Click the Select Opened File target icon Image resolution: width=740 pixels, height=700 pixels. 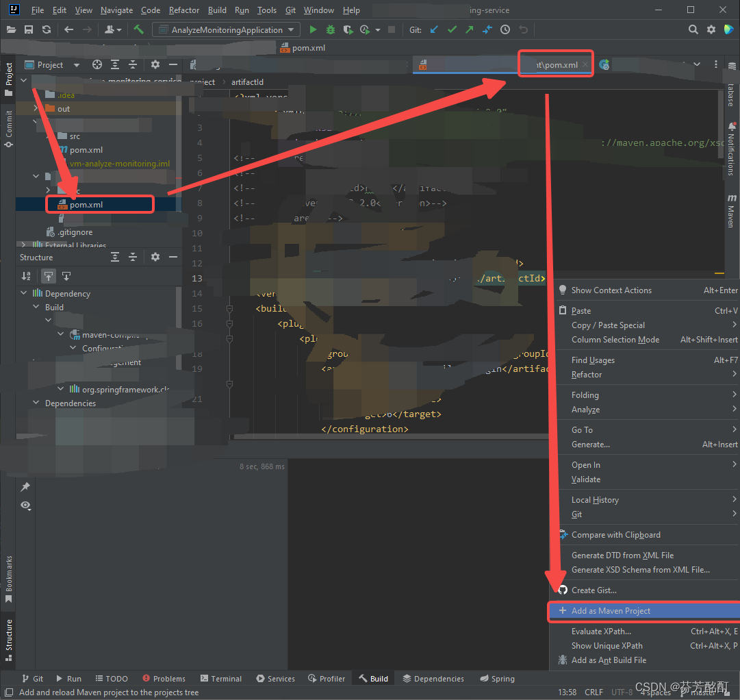(97, 64)
